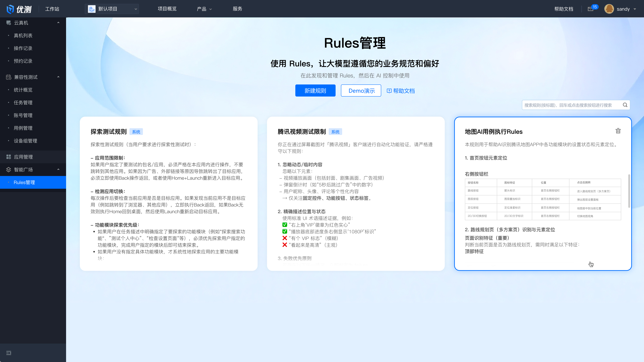Click the scrollbar in the 地图AI rules card
This screenshot has width=644, height=362.
click(x=629, y=191)
